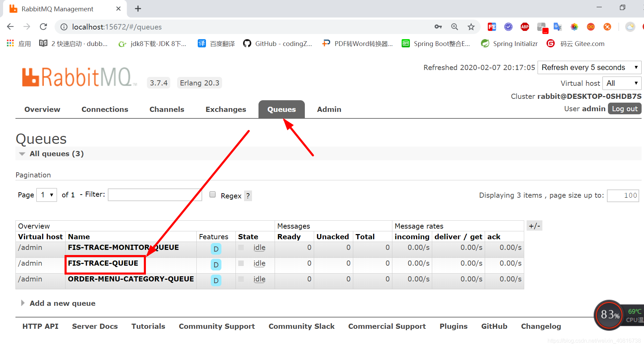Click the page size field showing 100
This screenshot has width=644, height=347.
click(623, 195)
